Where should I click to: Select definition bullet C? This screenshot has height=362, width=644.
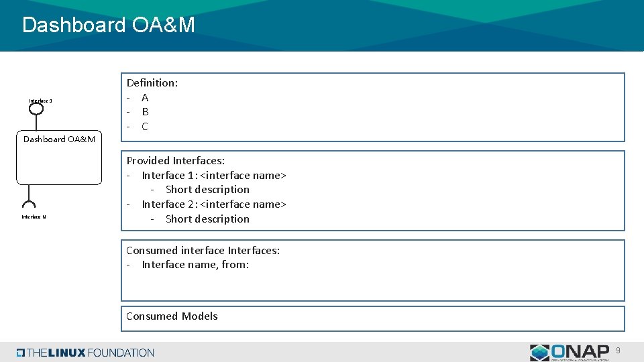145,127
